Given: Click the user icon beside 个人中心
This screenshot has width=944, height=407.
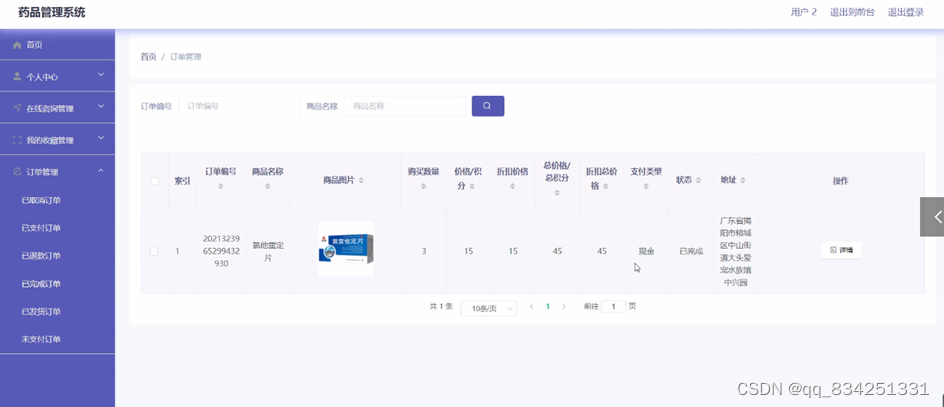Looking at the screenshot, I should (17, 76).
